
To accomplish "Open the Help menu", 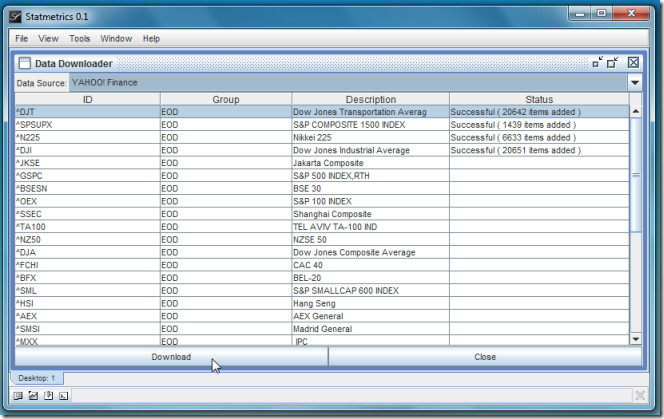I will pos(151,39).
